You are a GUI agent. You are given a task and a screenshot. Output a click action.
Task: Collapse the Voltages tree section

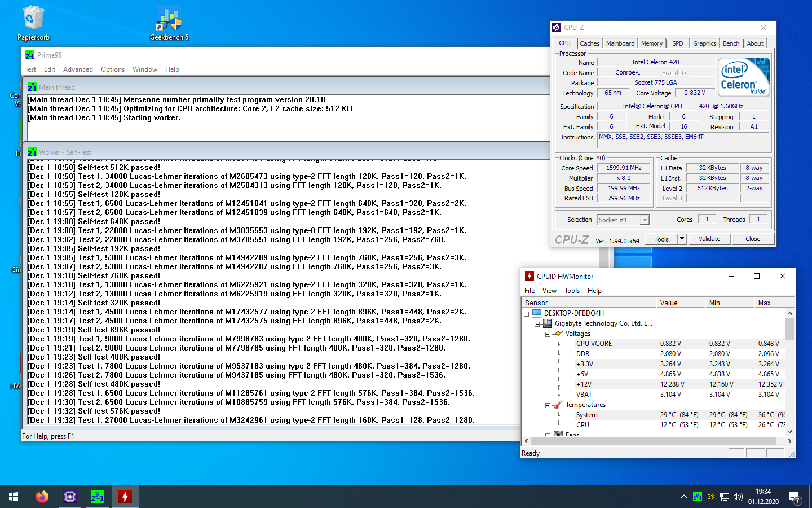click(547, 333)
